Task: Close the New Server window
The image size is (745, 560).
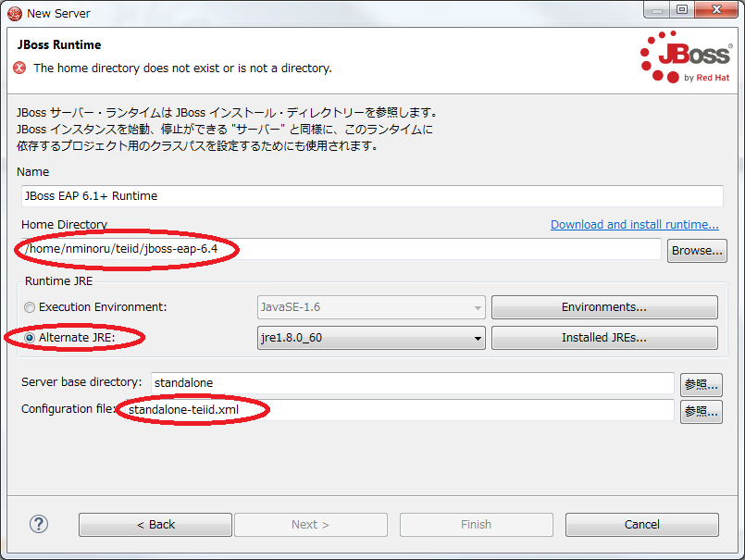Action: coord(716,9)
